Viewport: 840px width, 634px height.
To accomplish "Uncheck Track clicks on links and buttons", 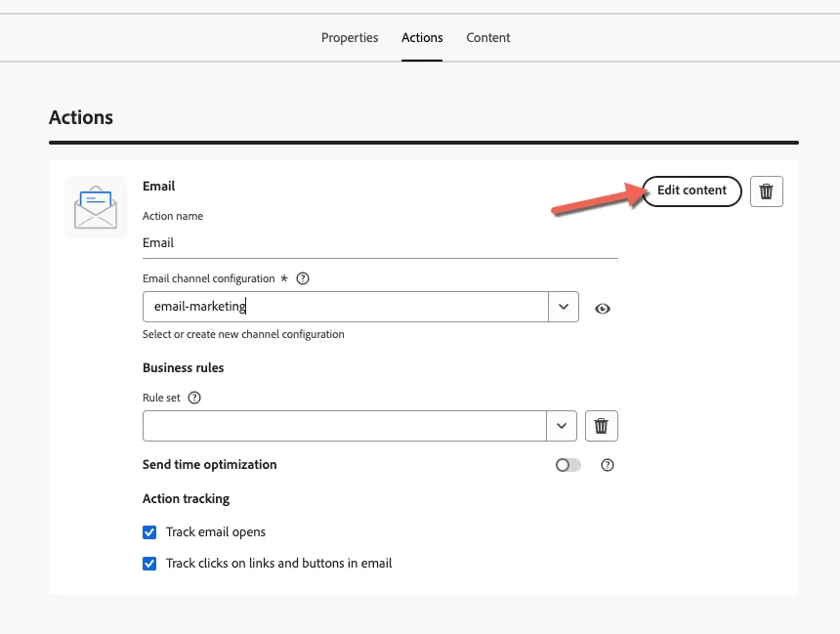I will (x=149, y=564).
